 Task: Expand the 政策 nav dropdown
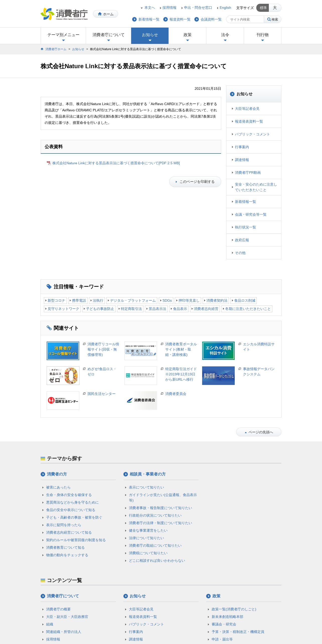click(x=188, y=36)
